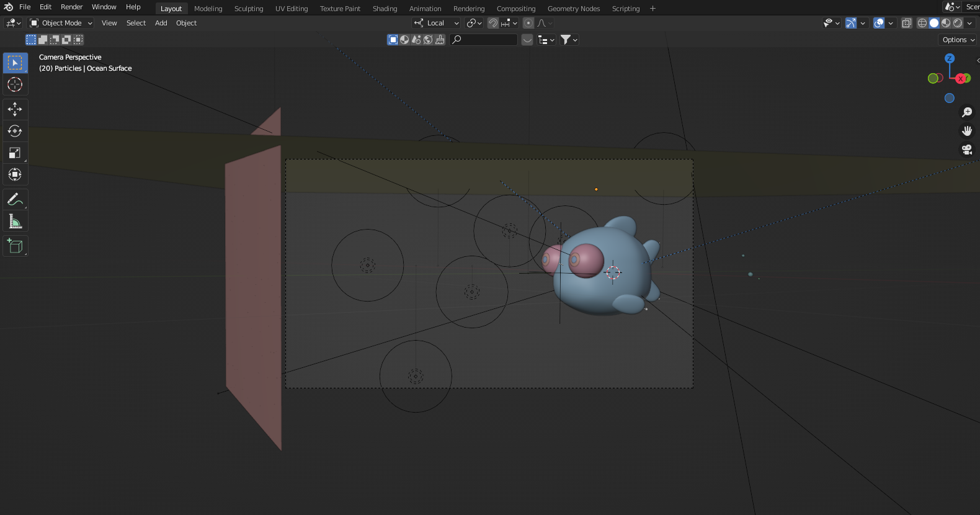Open the shading settings dropdown arrow
Screen dimensions: 980x515
point(969,23)
